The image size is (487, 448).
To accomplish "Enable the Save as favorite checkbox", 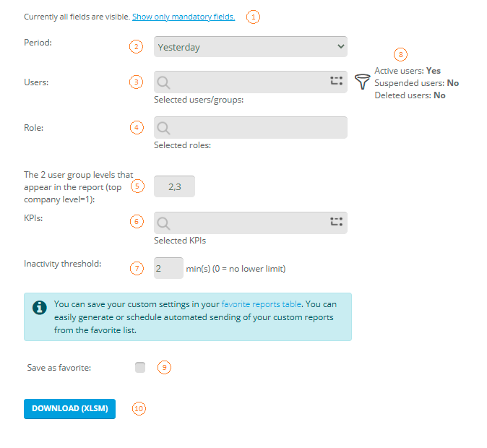I will point(140,368).
